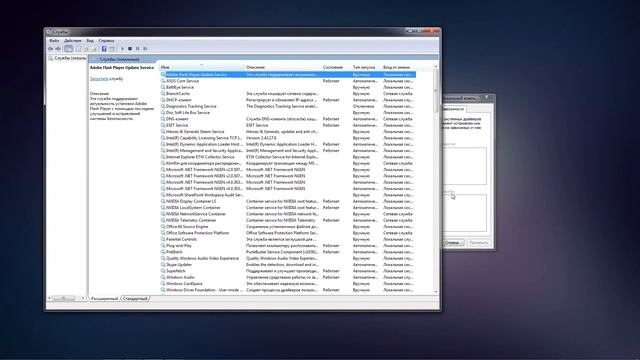Click the Start Service play icon
The height and width of the screenshot is (360, 640).
tap(122, 49)
